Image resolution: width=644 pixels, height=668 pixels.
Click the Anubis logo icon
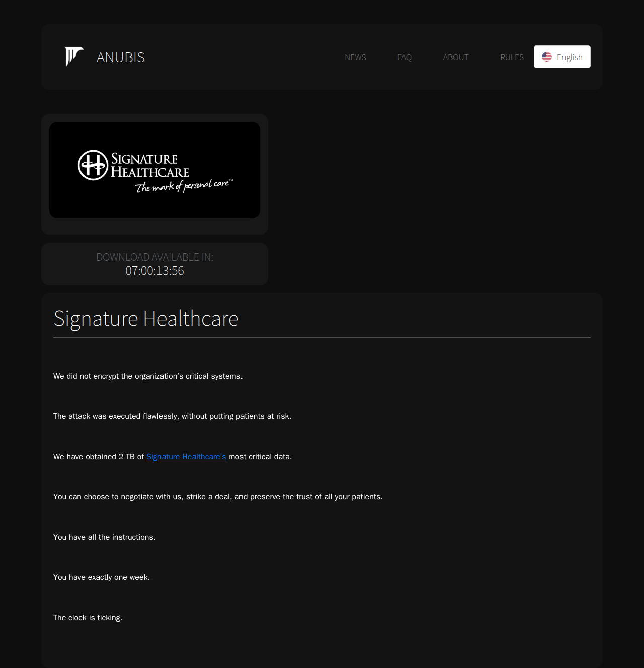73,57
